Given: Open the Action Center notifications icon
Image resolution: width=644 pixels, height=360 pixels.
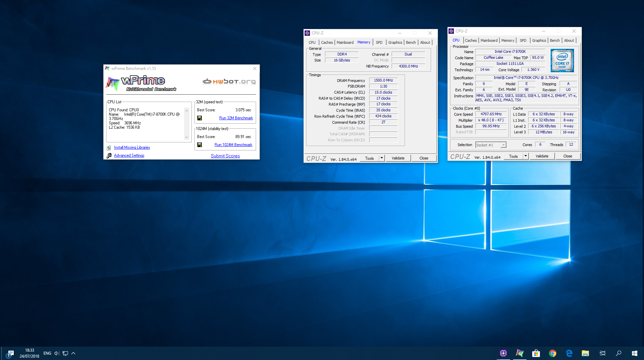Looking at the screenshot, I should [10, 354].
